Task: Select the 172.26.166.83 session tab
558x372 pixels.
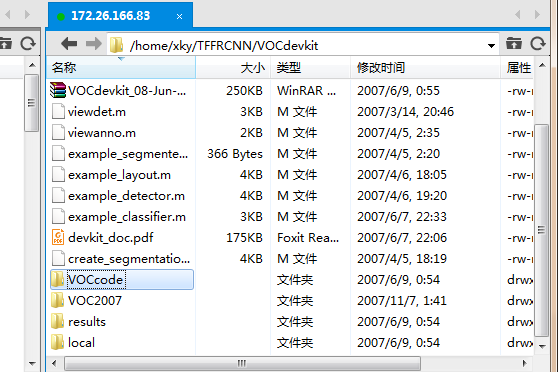Action: (121, 15)
